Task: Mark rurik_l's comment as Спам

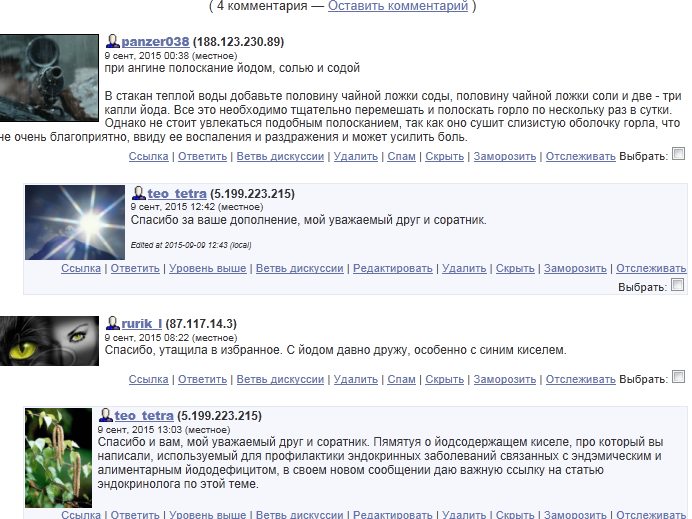Action: [x=402, y=379]
